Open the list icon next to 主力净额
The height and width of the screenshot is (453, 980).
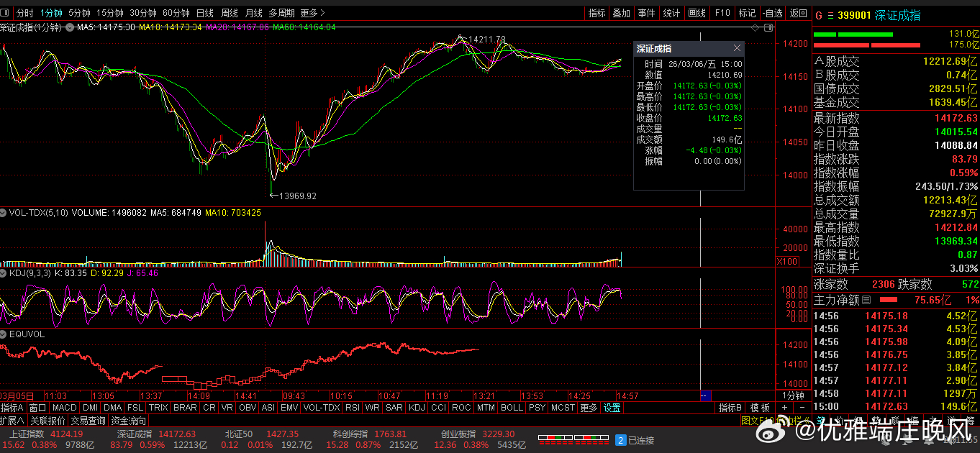coord(866,300)
